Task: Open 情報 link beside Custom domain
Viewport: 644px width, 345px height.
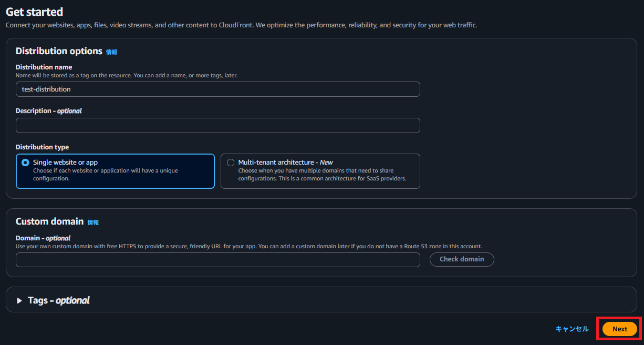Action: click(93, 222)
